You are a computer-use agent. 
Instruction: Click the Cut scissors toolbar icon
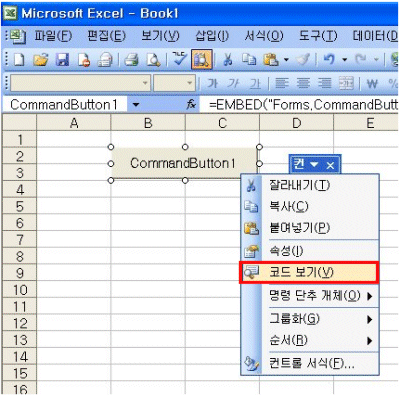(x=228, y=60)
